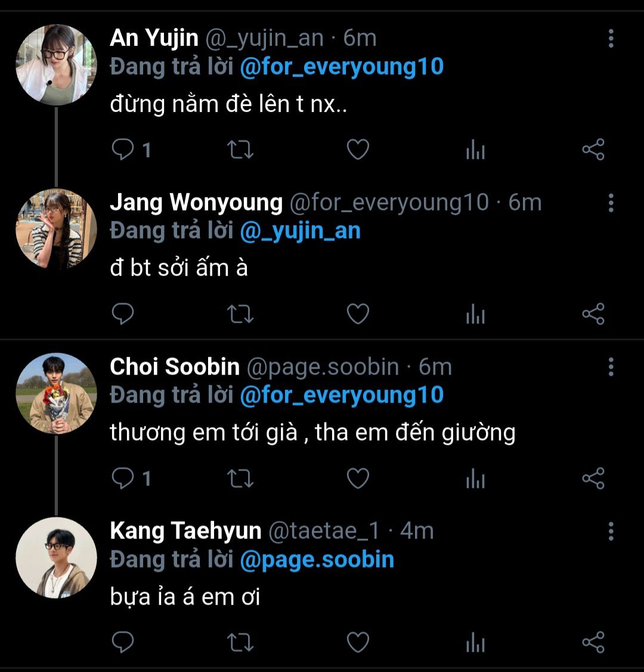644x672 pixels.
Task: Open Jang Wonyoung's avatar
Action: point(56,230)
